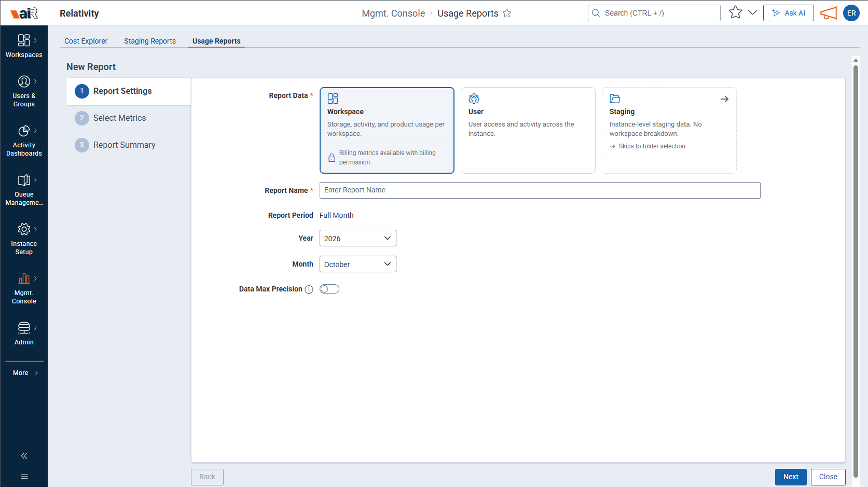Open Mgmt. Console chart icon

(24, 279)
